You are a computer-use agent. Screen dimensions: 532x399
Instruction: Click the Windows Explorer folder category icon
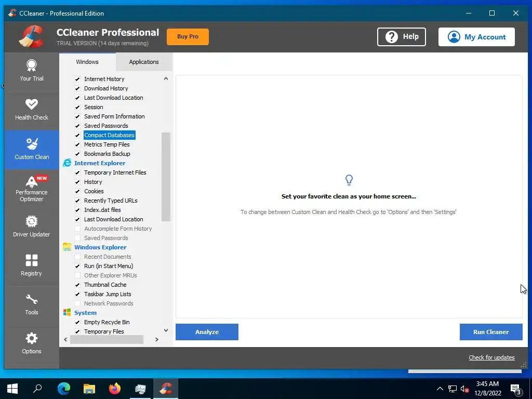[x=67, y=247]
